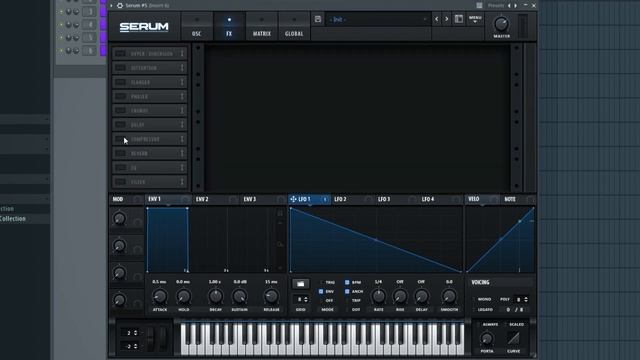The width and height of the screenshot is (640, 360).
Task: Enable the Phaser effect
Action: coord(120,96)
